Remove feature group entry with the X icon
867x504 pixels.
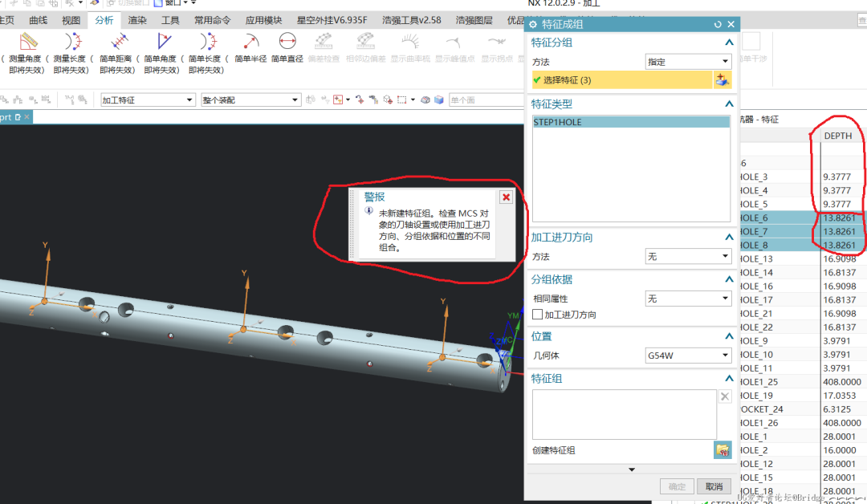(x=725, y=396)
